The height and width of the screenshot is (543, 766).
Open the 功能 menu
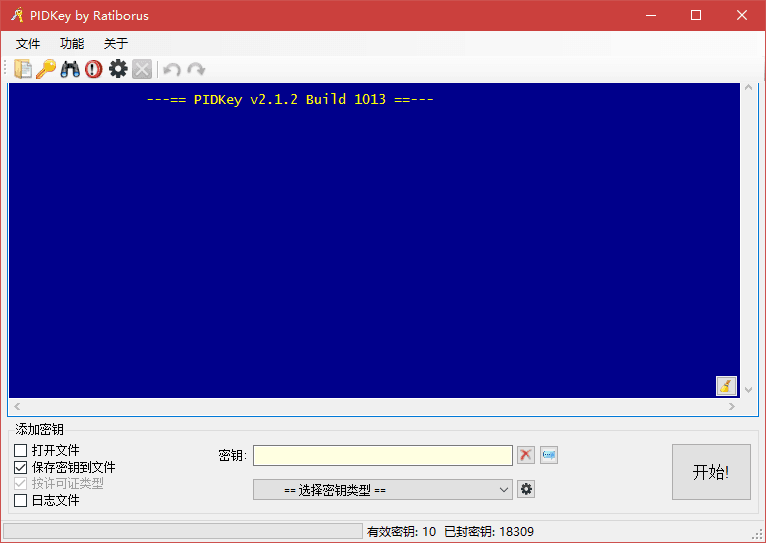coord(72,43)
